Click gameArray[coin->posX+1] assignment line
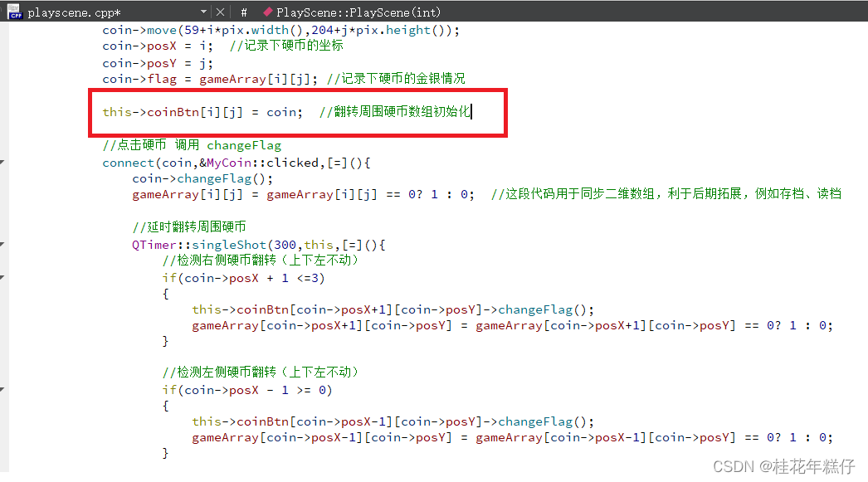868x482 pixels. [512, 325]
